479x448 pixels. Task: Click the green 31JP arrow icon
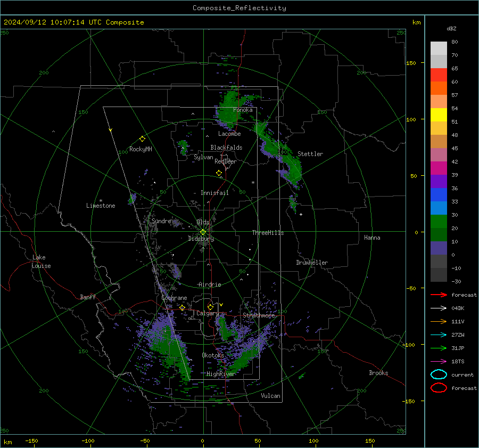(x=439, y=348)
